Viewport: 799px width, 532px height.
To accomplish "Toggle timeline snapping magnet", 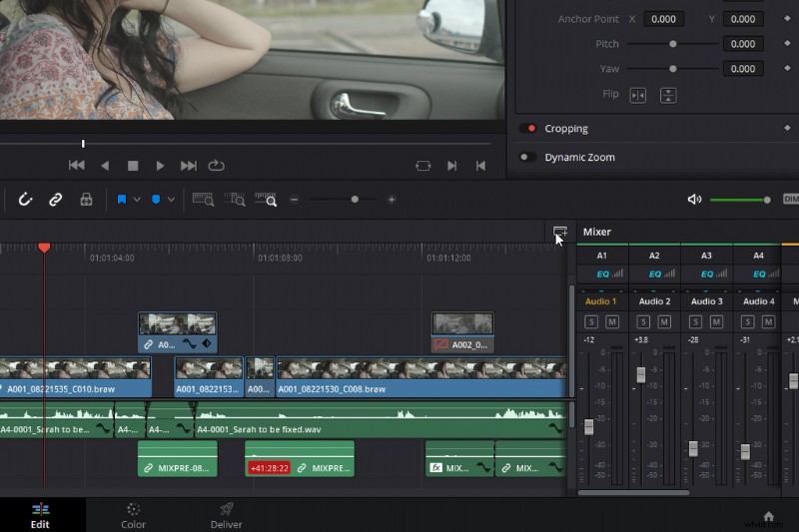I will pos(25,199).
